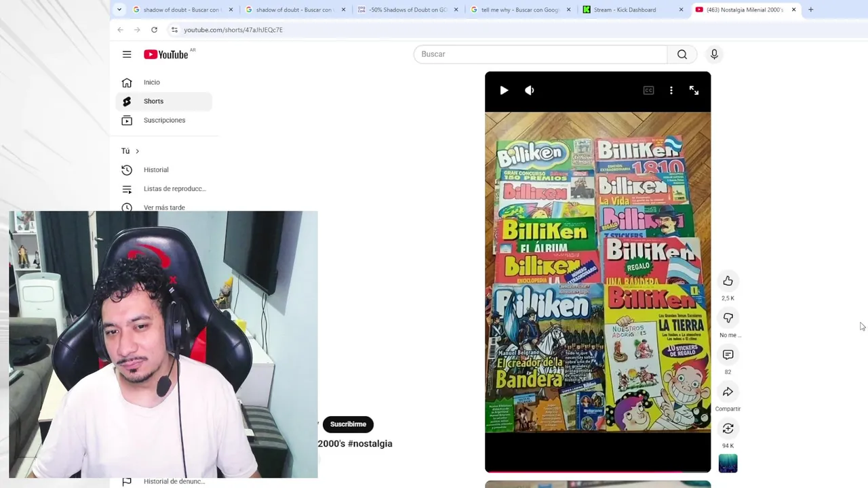The width and height of the screenshot is (868, 488).
Task: Open Historial in the sidebar
Action: point(165,169)
